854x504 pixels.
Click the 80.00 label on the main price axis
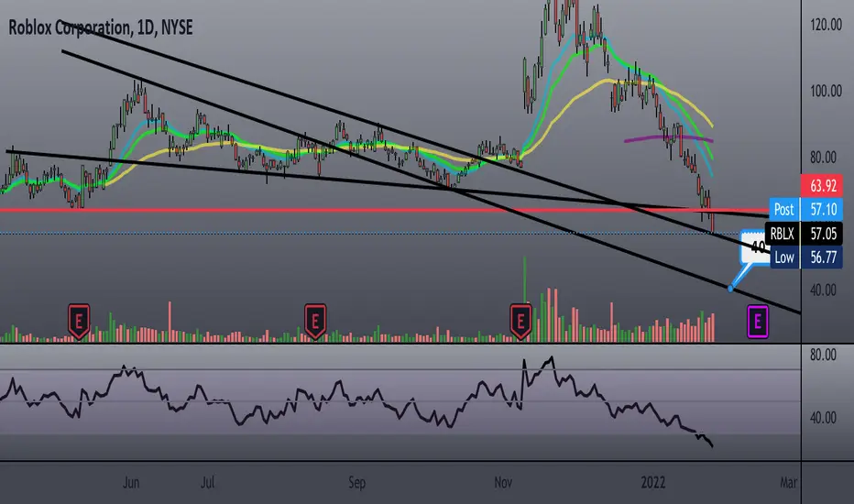[823, 158]
